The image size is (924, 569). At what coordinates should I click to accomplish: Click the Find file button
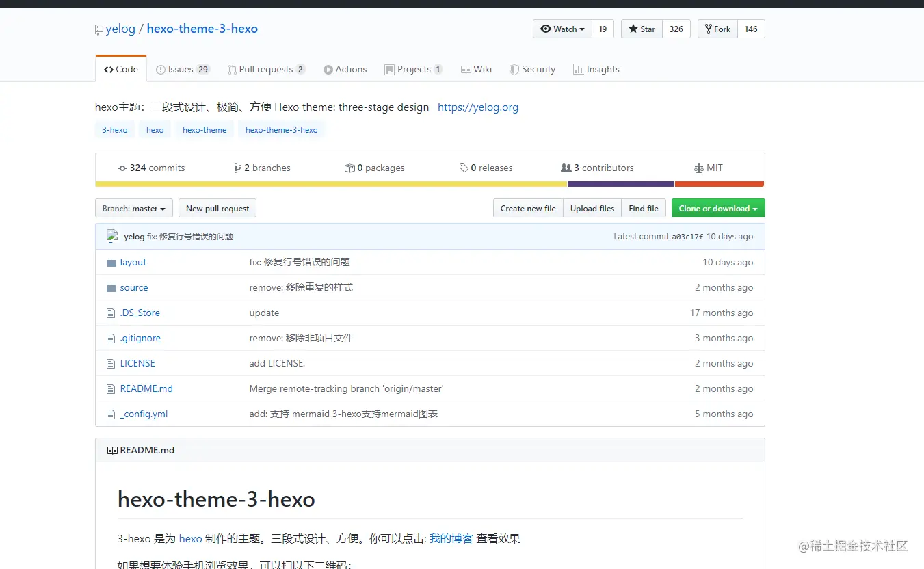[x=644, y=209]
